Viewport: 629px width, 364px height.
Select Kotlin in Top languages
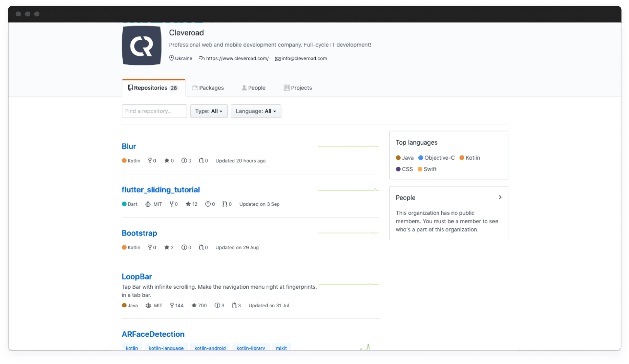point(470,158)
